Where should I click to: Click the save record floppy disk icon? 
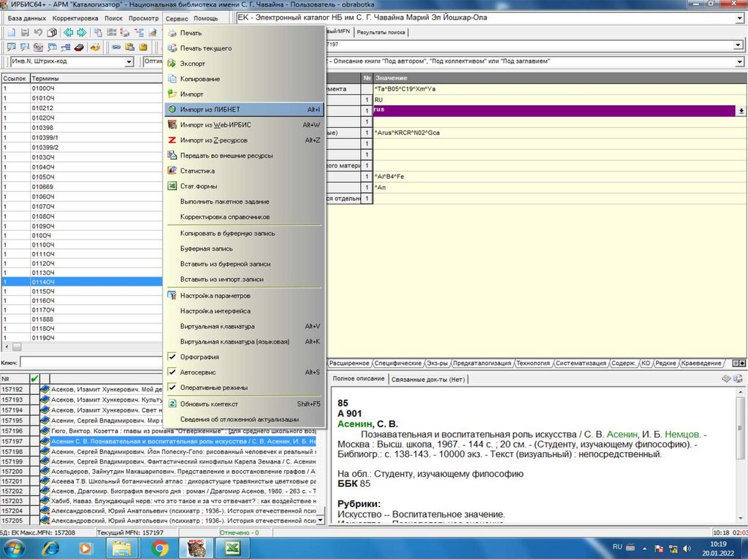(25, 32)
